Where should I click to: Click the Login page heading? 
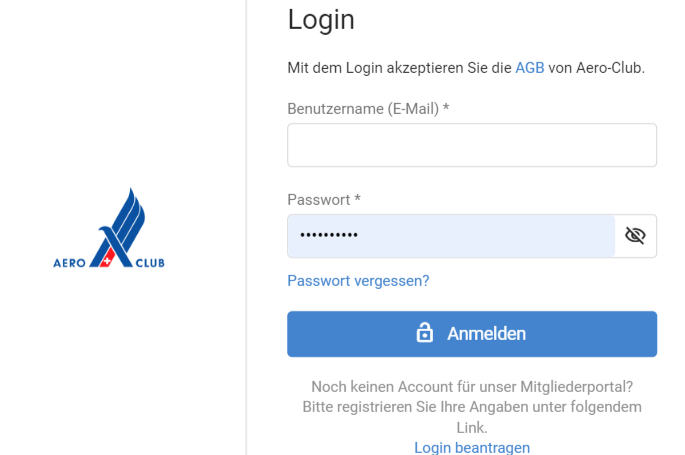point(321,20)
